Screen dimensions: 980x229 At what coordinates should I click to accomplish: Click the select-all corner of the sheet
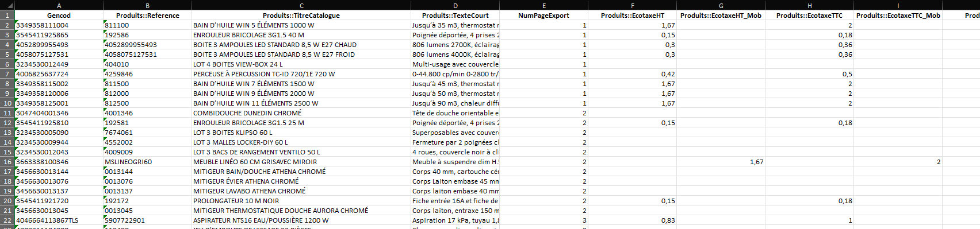(7, 5)
